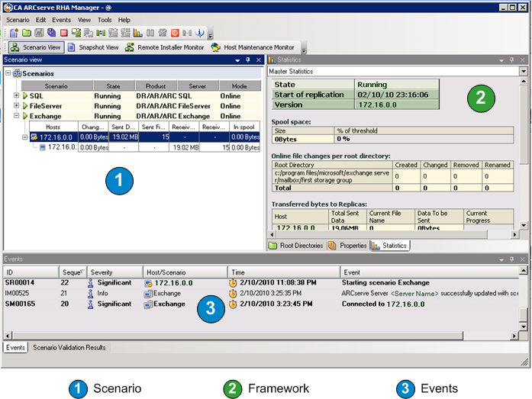
Task: Switch to Snapshot View
Action: (94, 47)
